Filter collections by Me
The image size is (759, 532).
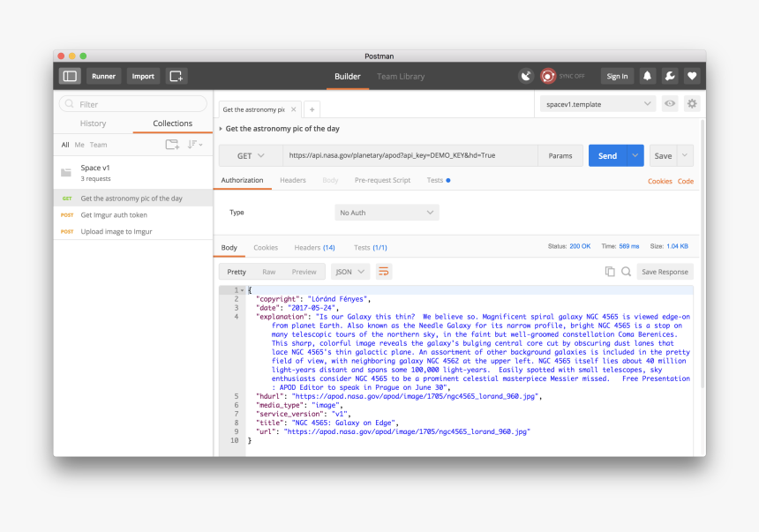(79, 145)
